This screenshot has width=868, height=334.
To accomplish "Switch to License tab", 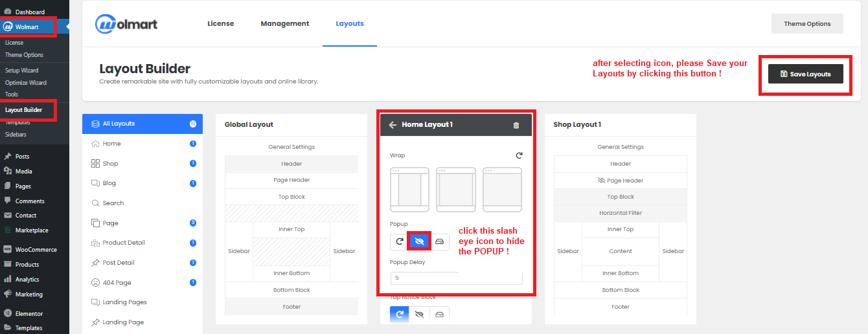I will pyautogui.click(x=221, y=23).
